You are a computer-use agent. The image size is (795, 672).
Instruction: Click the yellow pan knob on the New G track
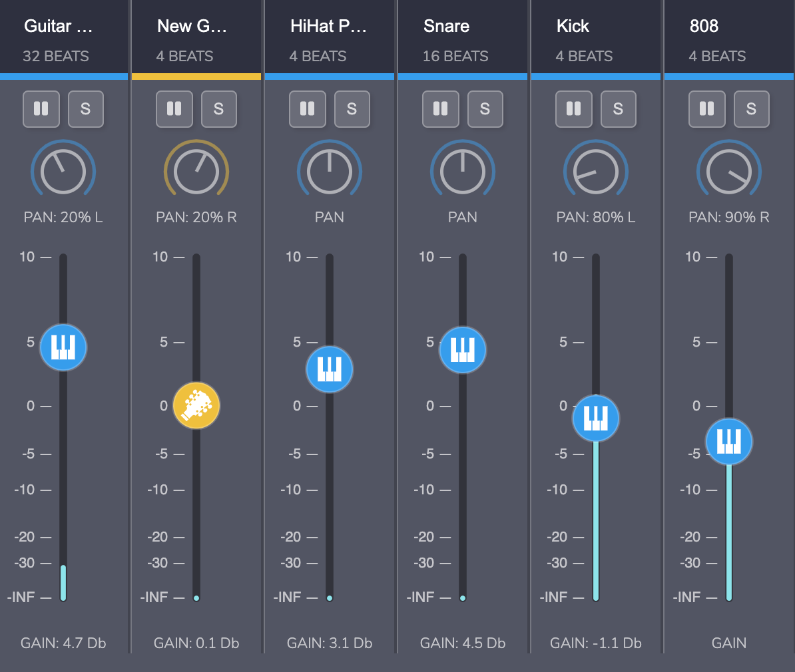196,170
